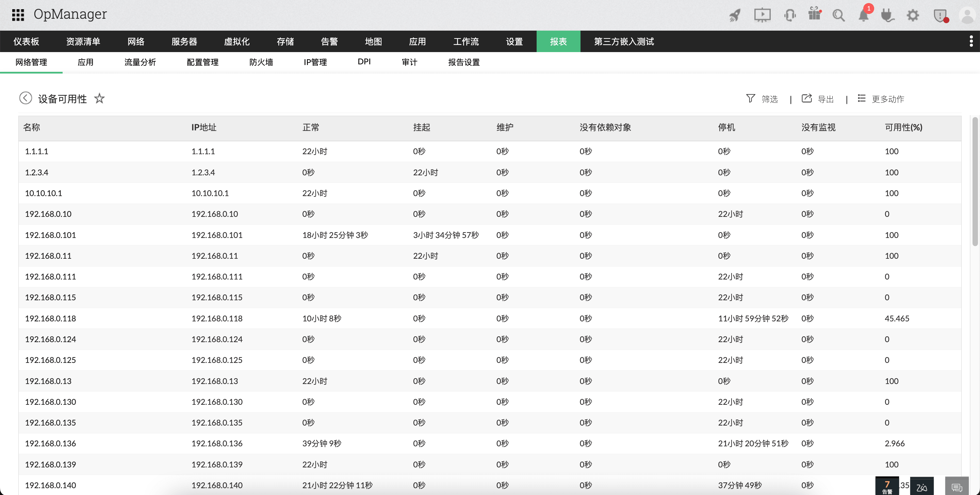This screenshot has height=495, width=980.
Task: Toggle the favorite star next to 设备可用性
Action: pyautogui.click(x=99, y=98)
